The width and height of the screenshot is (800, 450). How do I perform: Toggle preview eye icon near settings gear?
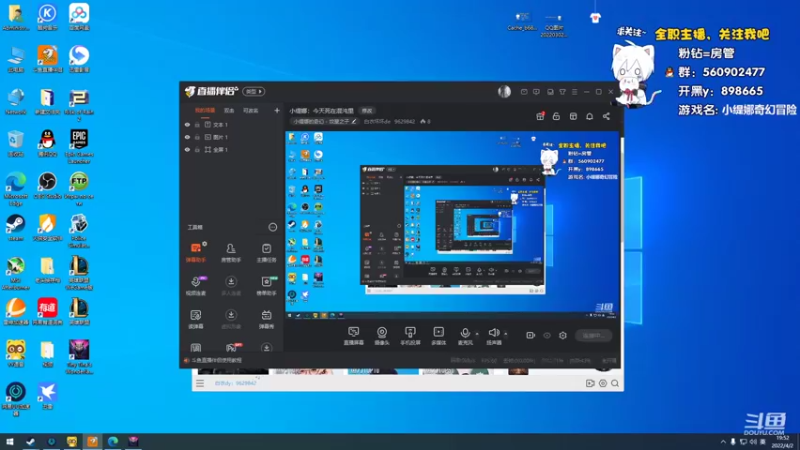coord(547,335)
